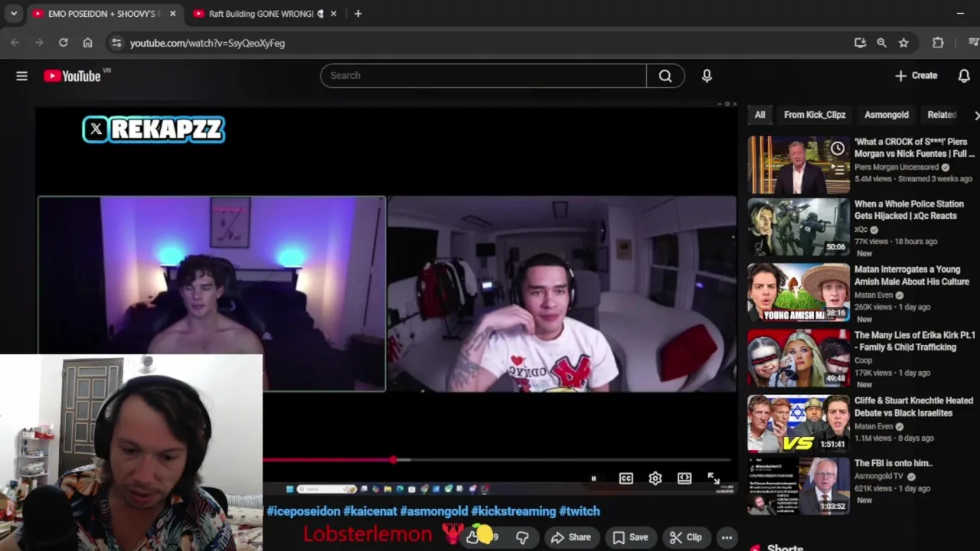
Task: Open YouTube notifications bell
Action: click(964, 76)
